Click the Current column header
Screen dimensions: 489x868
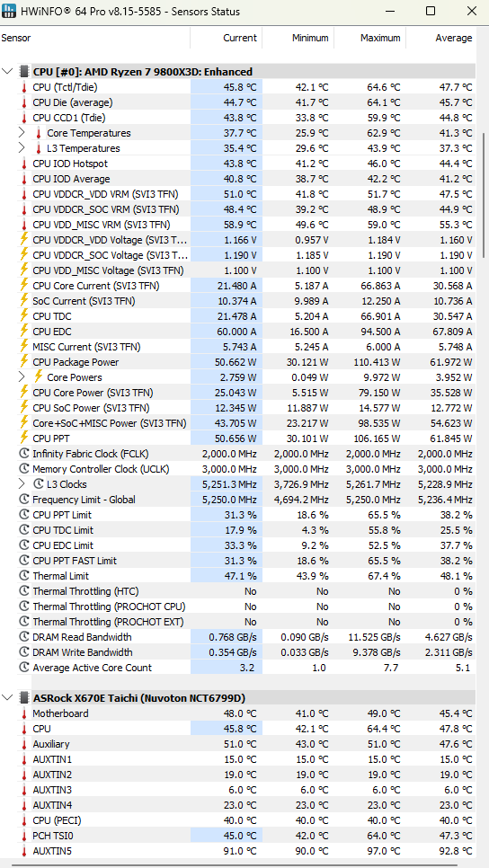(226, 39)
